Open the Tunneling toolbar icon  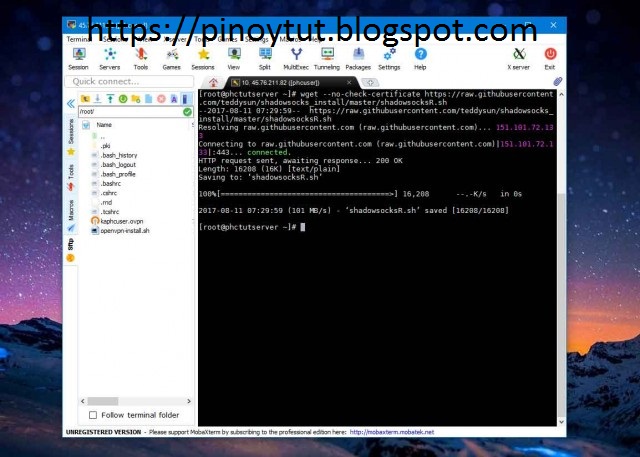click(x=327, y=59)
